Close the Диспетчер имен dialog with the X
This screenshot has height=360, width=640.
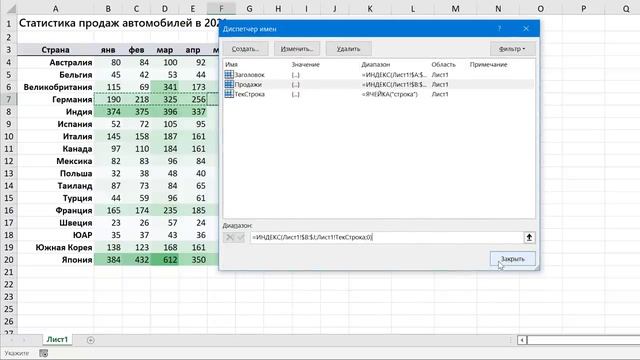526,29
